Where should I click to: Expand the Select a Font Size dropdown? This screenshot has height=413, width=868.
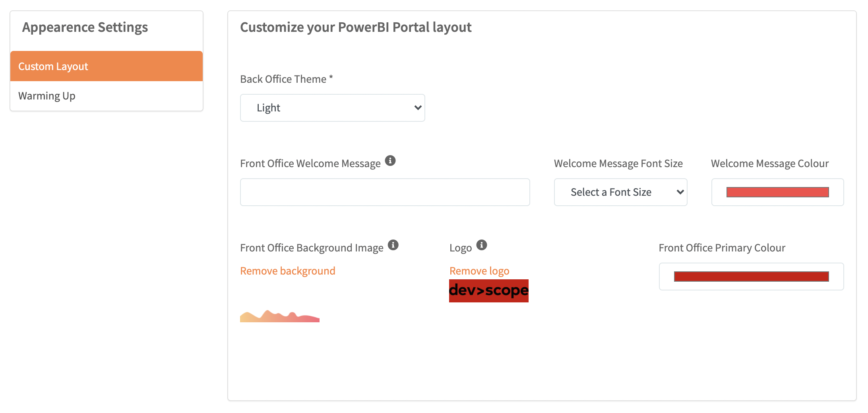[x=620, y=192]
